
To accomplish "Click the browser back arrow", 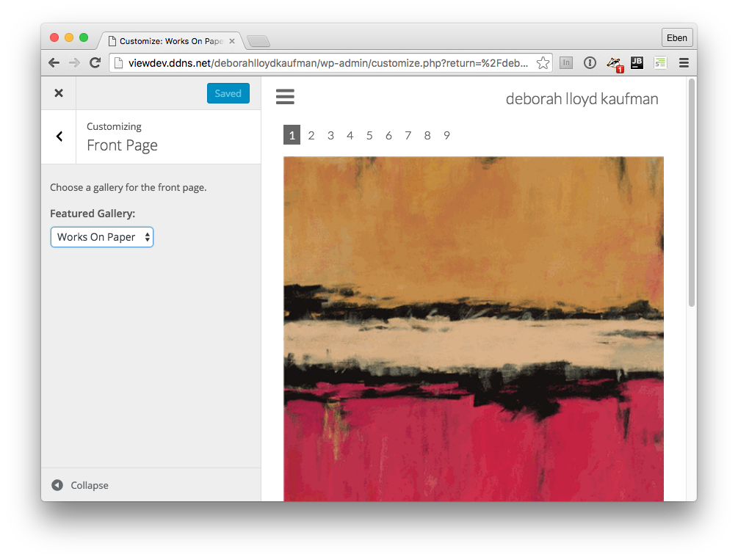I will tap(54, 63).
